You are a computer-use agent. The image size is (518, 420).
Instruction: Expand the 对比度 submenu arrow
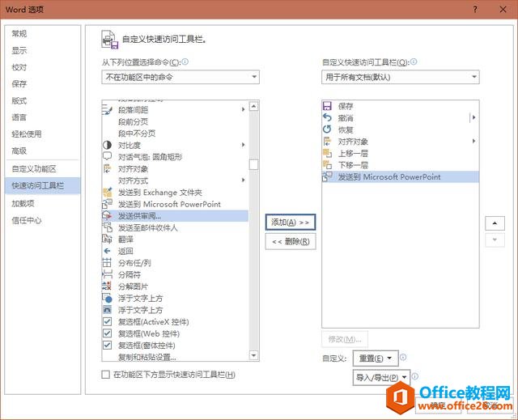point(244,145)
